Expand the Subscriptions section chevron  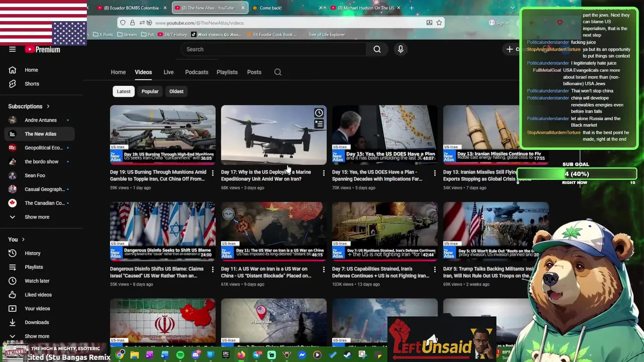pyautogui.click(x=48, y=107)
